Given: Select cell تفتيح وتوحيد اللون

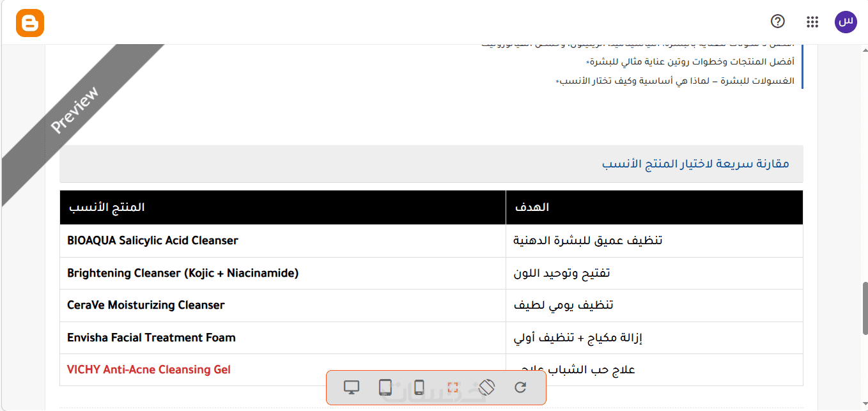Looking at the screenshot, I should click(x=655, y=274).
